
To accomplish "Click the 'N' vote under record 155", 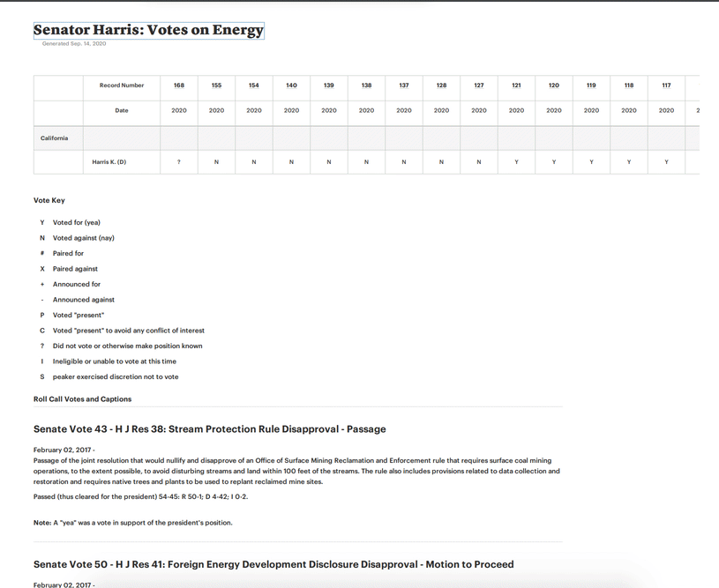I will pyautogui.click(x=216, y=162).
